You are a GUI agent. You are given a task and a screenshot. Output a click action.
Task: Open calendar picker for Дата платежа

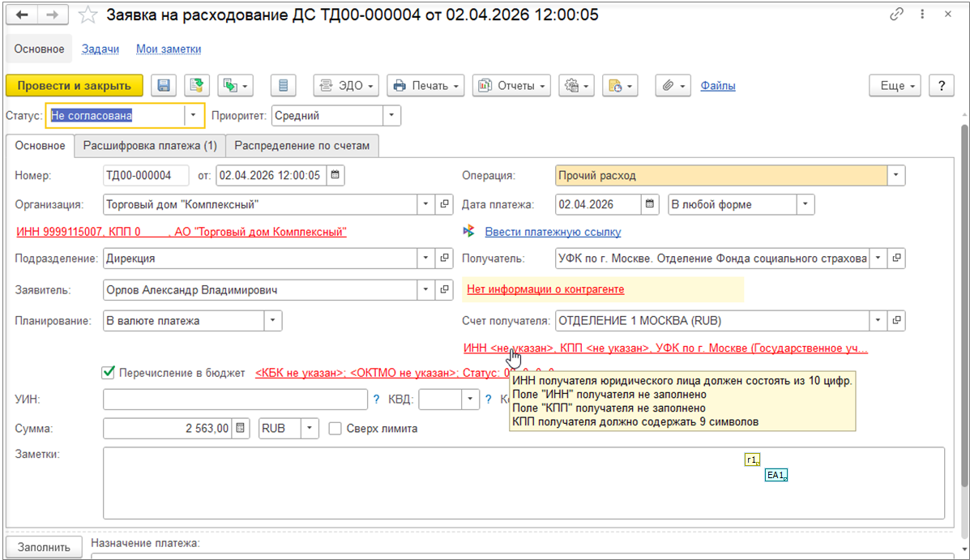(651, 205)
